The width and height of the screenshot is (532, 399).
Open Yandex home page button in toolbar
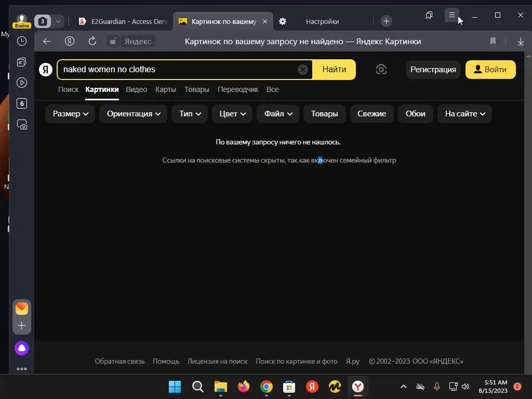click(x=70, y=42)
